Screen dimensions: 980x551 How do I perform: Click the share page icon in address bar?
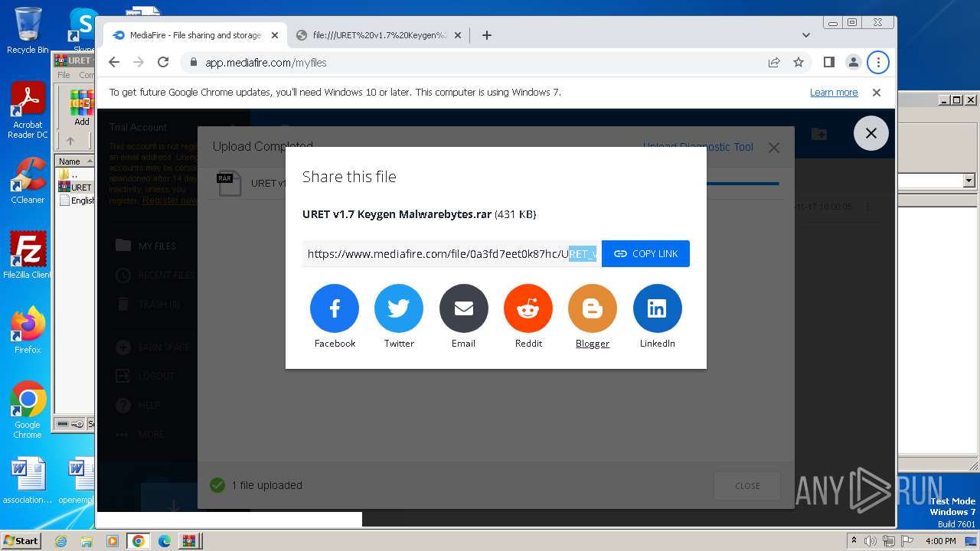coord(774,63)
